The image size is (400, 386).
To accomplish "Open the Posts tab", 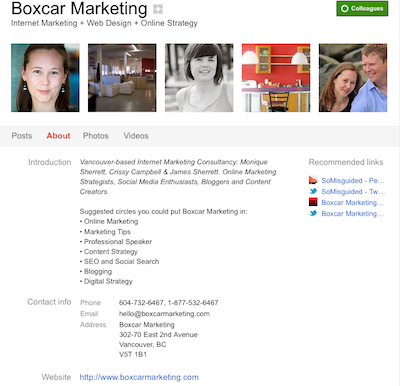I will point(22,136).
